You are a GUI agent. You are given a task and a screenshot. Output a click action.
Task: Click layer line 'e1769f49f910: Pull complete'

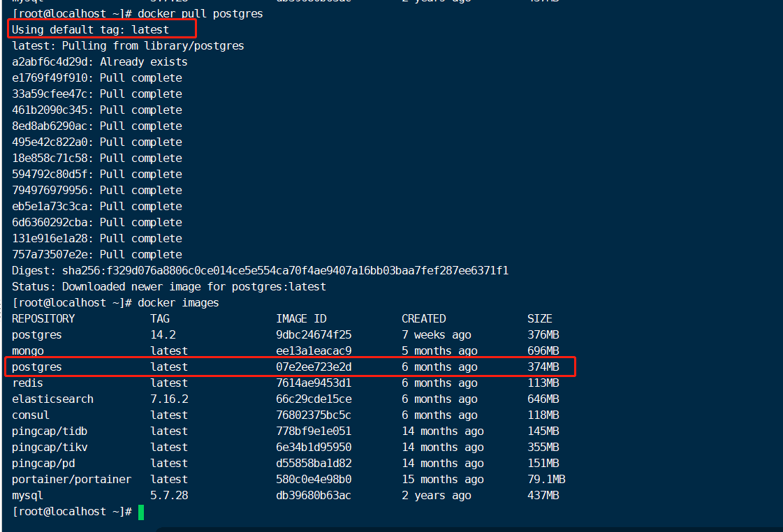click(x=97, y=78)
